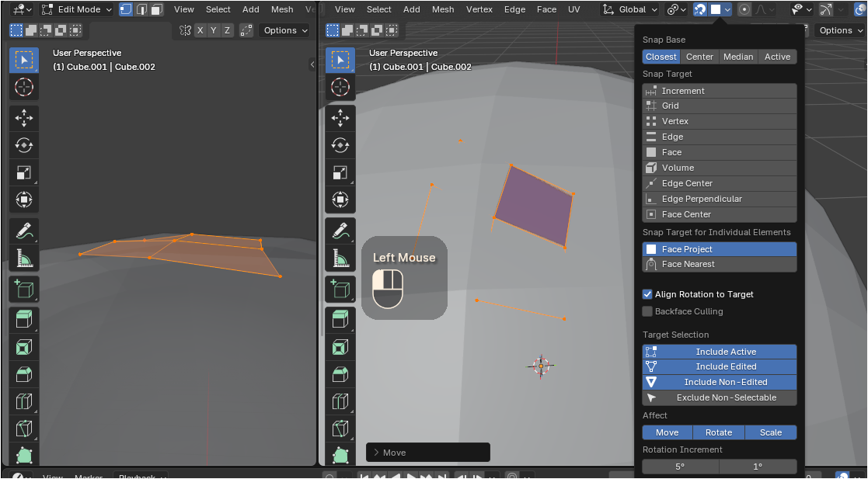Open the Vertex menu

pyautogui.click(x=479, y=9)
